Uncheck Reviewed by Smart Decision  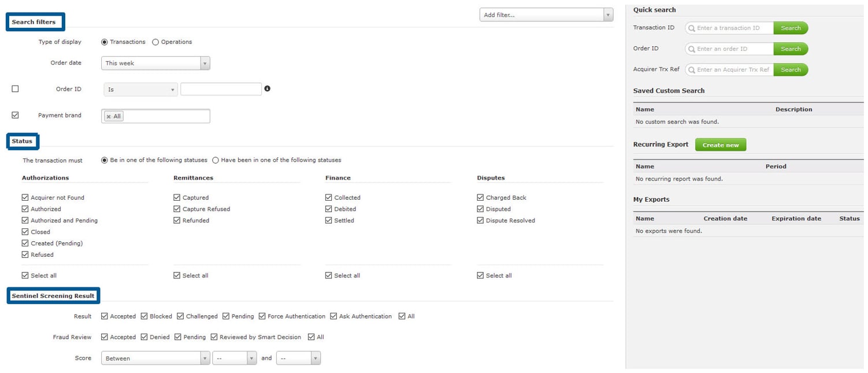(214, 337)
